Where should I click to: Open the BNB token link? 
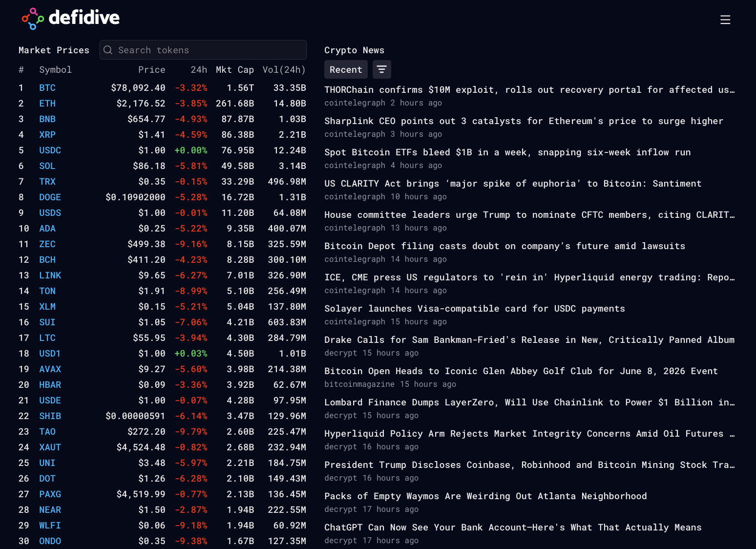coord(47,119)
